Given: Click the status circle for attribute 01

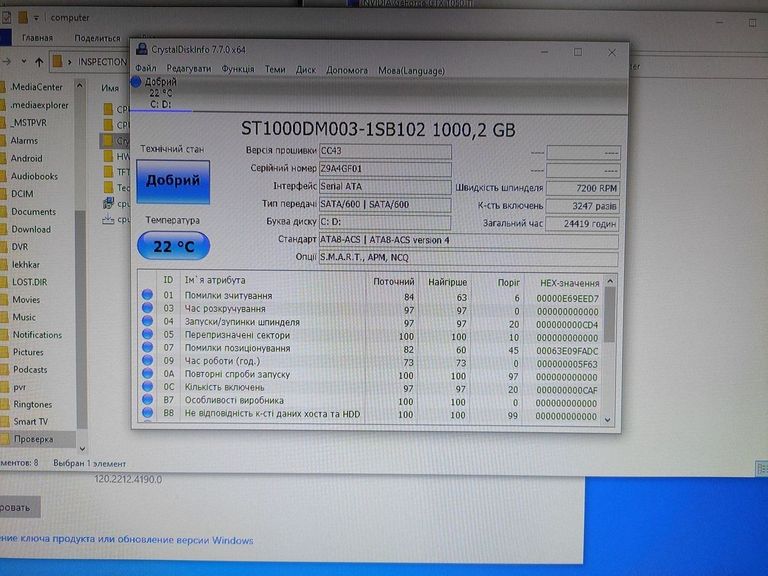Looking at the screenshot, I should (x=147, y=295).
